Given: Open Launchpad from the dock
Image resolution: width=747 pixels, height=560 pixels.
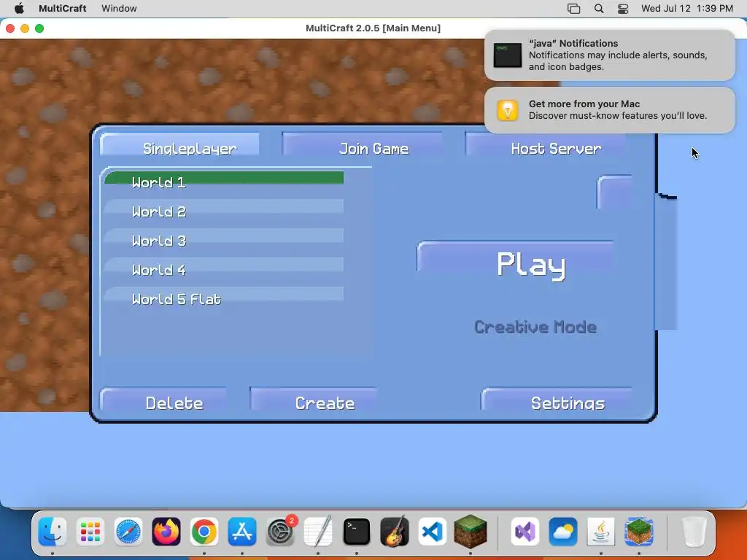Looking at the screenshot, I should coord(90,532).
